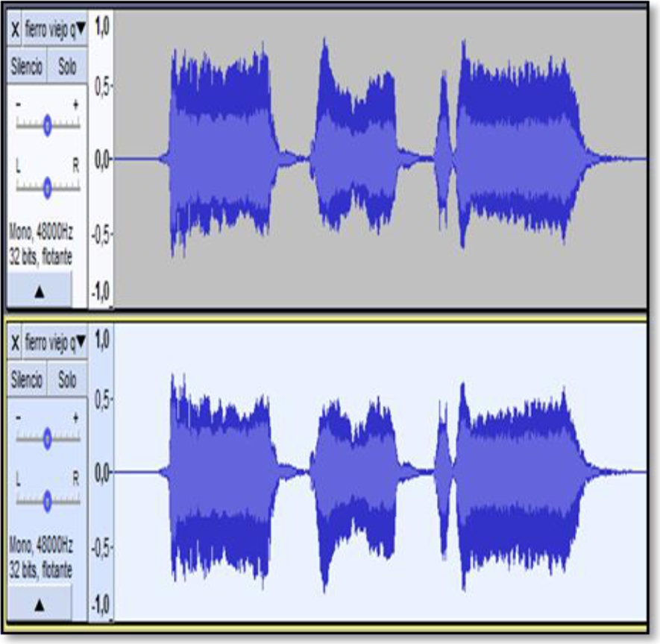
Task: Close the bottom track with its X button
Action: (15, 343)
